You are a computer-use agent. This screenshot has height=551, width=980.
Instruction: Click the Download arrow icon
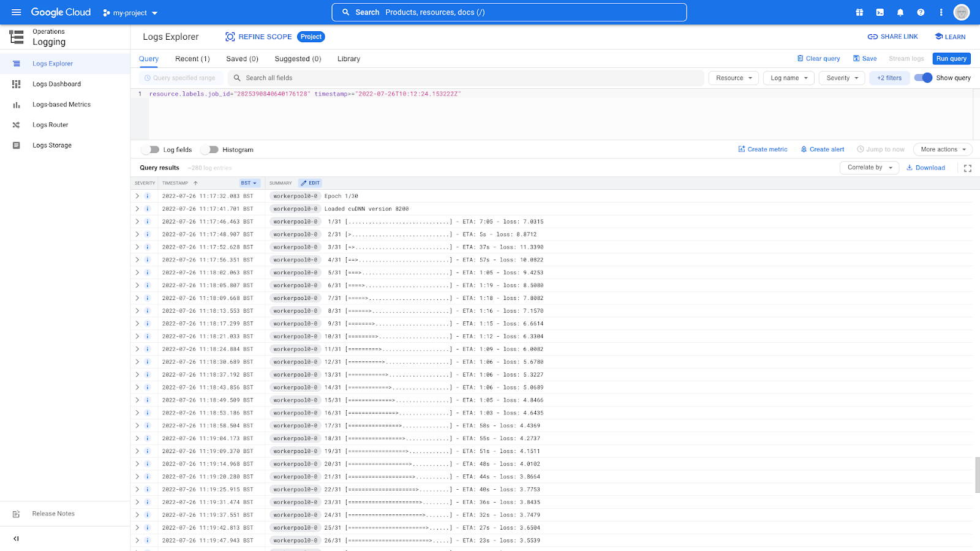point(910,168)
